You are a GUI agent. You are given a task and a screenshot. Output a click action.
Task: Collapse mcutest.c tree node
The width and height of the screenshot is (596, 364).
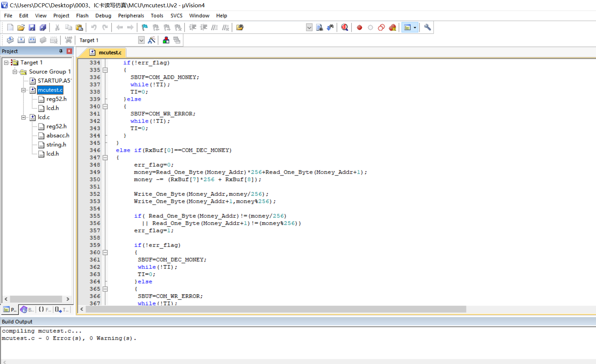click(24, 90)
